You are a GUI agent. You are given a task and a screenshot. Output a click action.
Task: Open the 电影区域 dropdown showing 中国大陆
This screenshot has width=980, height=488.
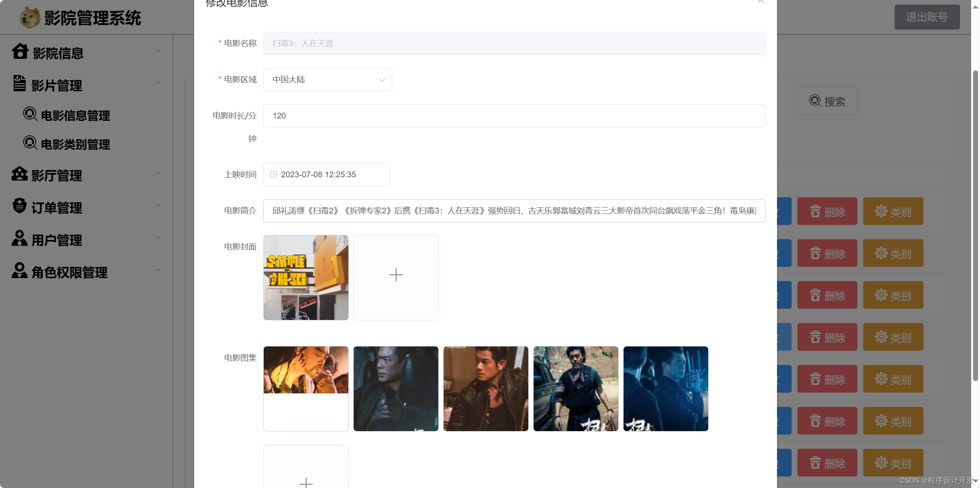pyautogui.click(x=328, y=80)
